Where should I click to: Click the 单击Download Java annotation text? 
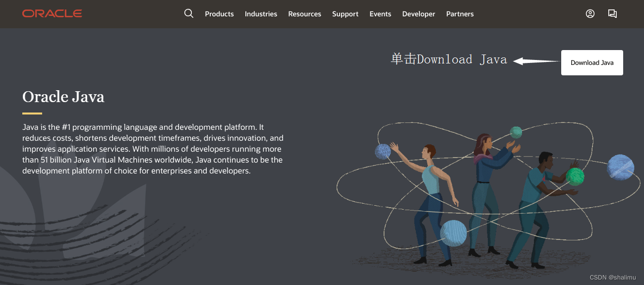pos(449,59)
